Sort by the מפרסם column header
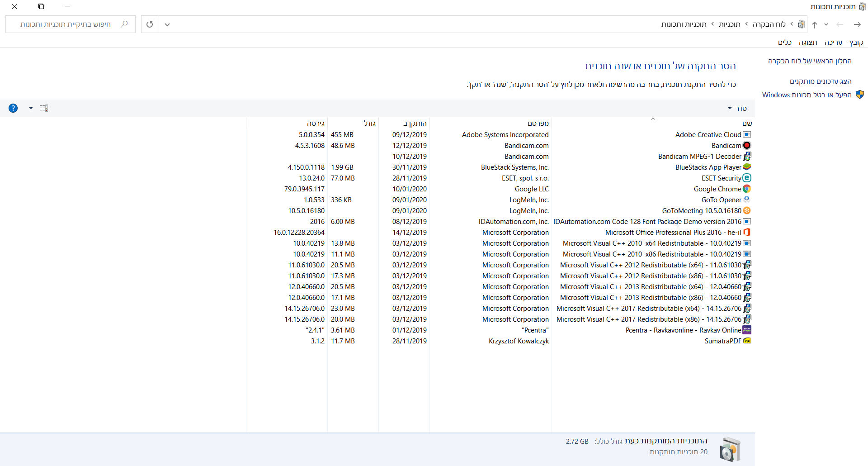 (x=491, y=124)
